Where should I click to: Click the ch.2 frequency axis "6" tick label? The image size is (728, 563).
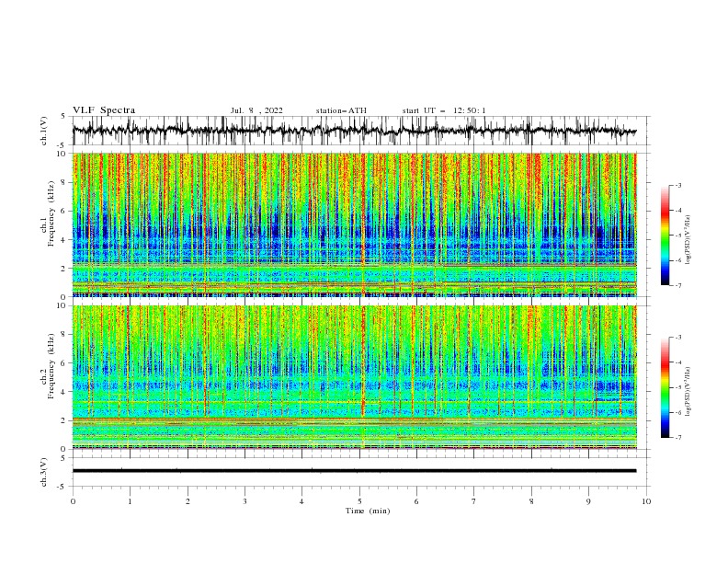[x=63, y=363]
